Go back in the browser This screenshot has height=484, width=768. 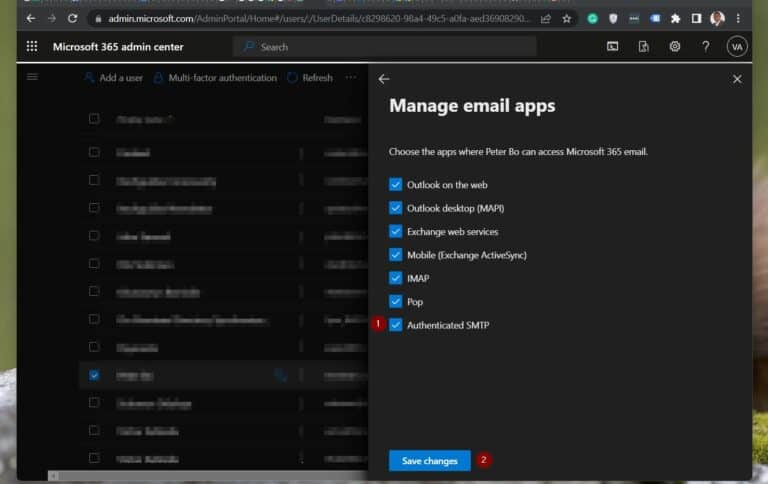coord(31,19)
